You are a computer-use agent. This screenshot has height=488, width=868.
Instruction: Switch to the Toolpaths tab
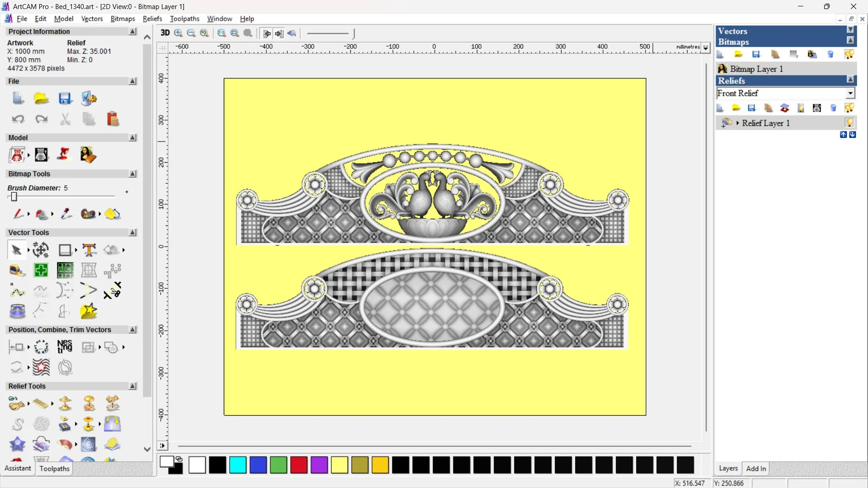tap(54, 469)
